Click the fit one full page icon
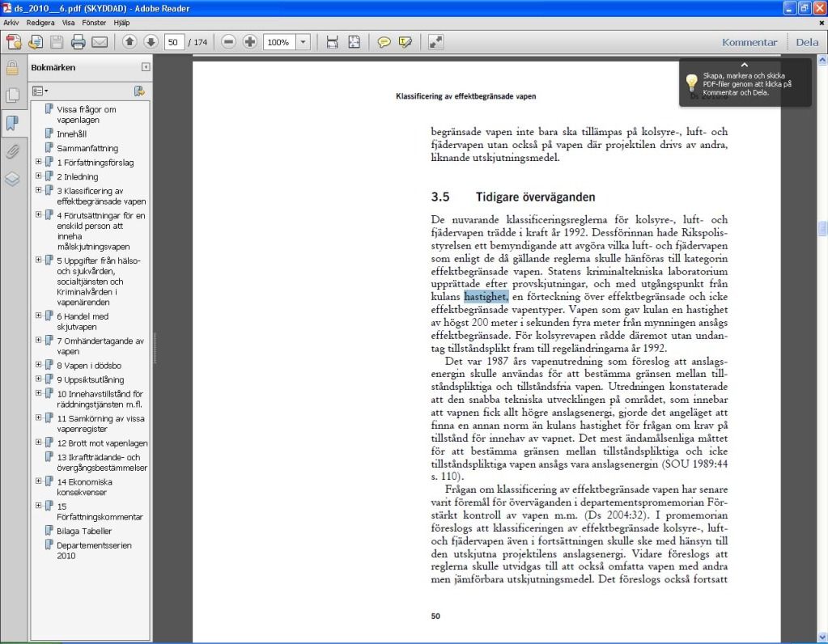This screenshot has height=644, width=828. point(355,42)
